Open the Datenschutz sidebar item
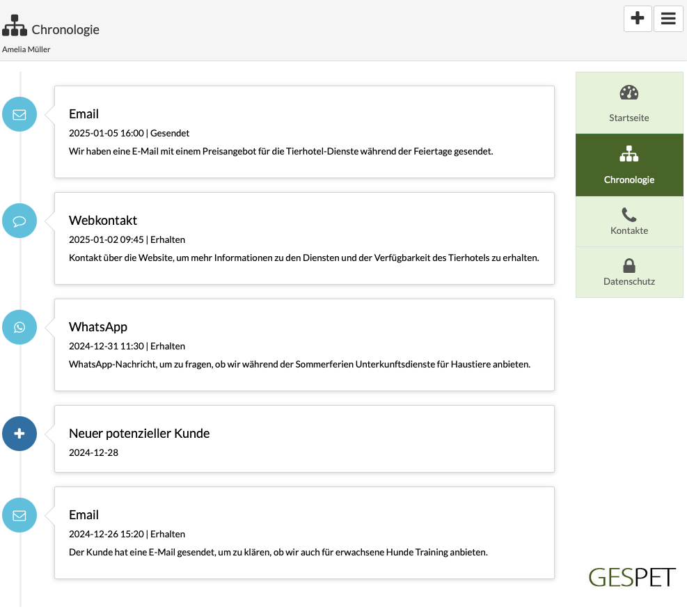The image size is (687, 616). (x=629, y=272)
